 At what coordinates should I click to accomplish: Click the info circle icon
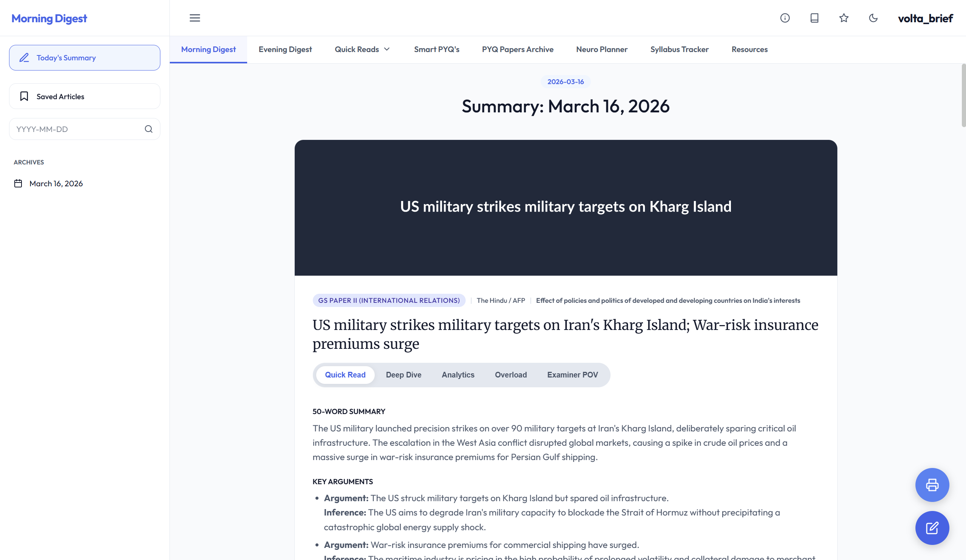pos(784,18)
